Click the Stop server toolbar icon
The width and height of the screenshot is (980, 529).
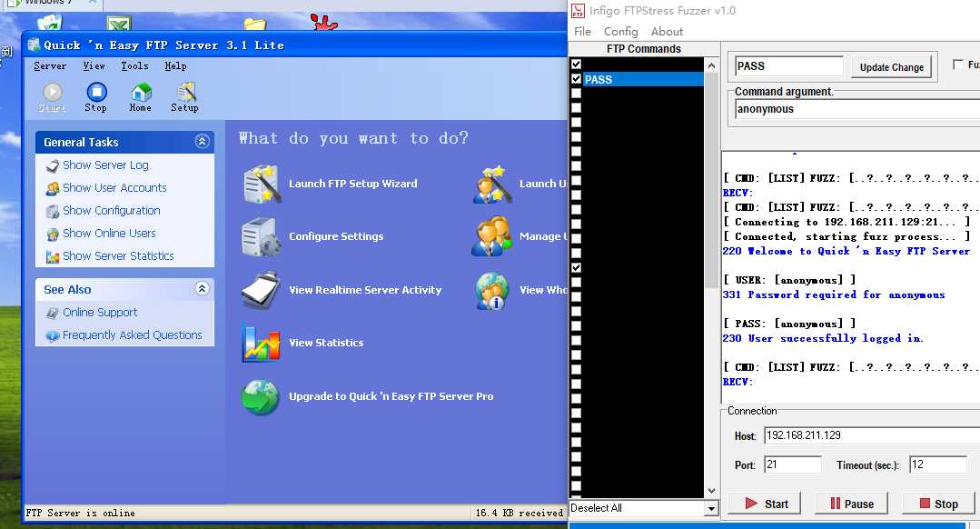[x=96, y=93]
